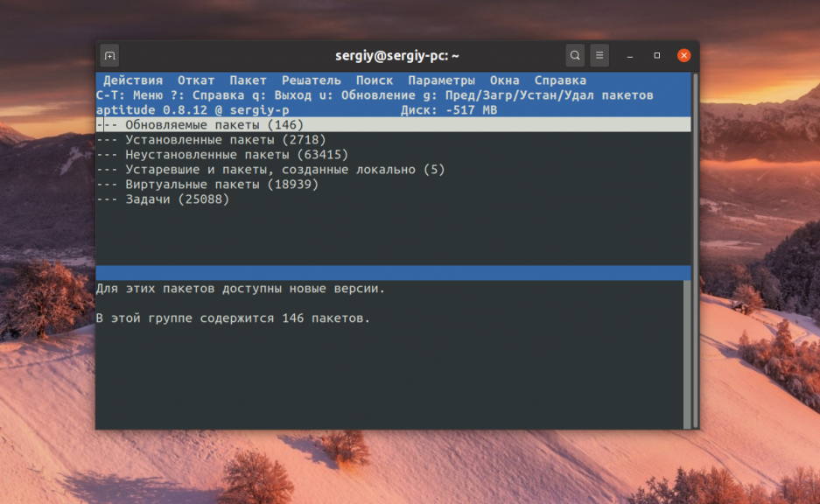Select the Виртуальные пакеты (18939) row
This screenshot has width=820, height=504.
(x=221, y=185)
